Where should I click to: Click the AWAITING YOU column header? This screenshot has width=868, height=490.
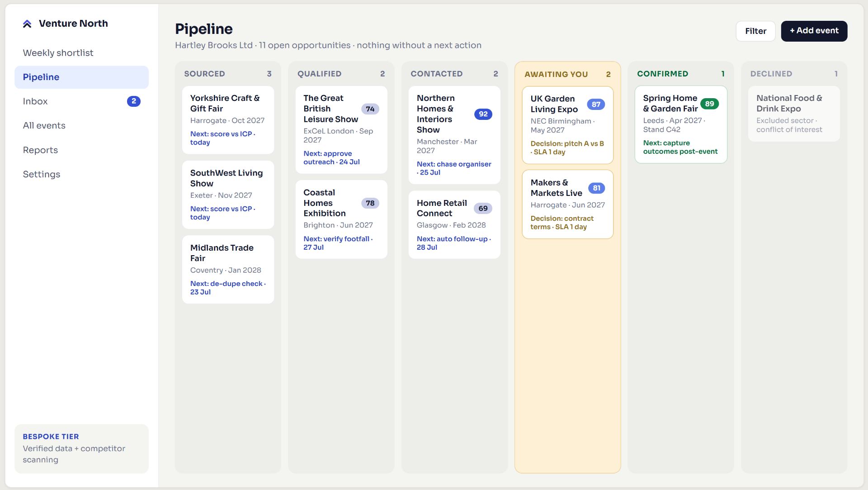click(x=568, y=74)
